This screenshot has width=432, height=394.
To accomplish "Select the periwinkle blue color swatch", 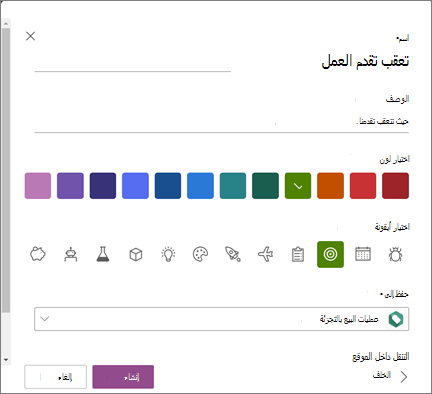I will (135, 186).
